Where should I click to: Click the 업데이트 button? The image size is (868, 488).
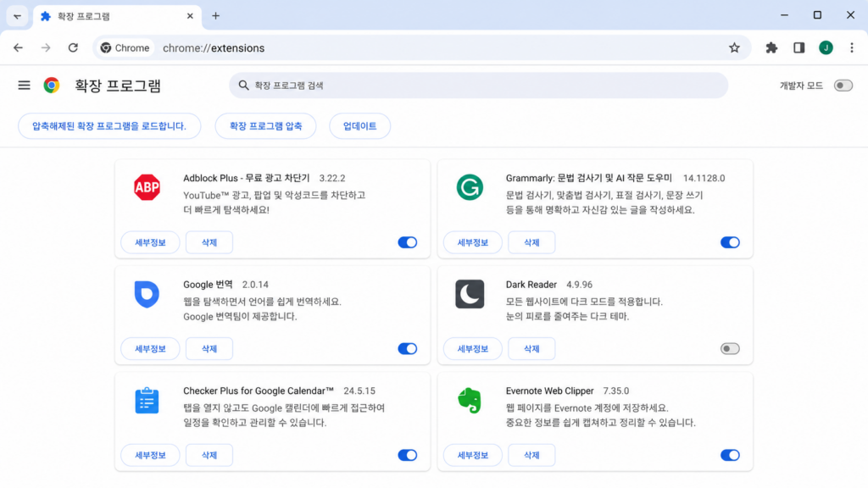click(x=359, y=126)
